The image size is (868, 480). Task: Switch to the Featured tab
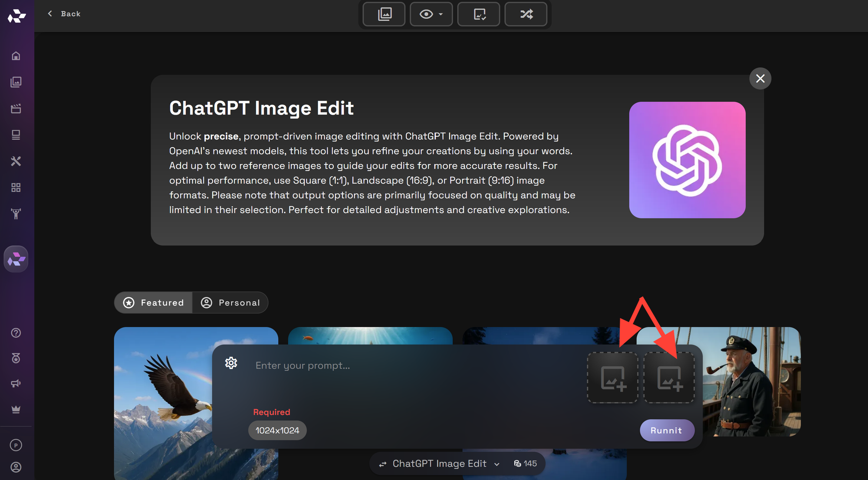(x=153, y=302)
